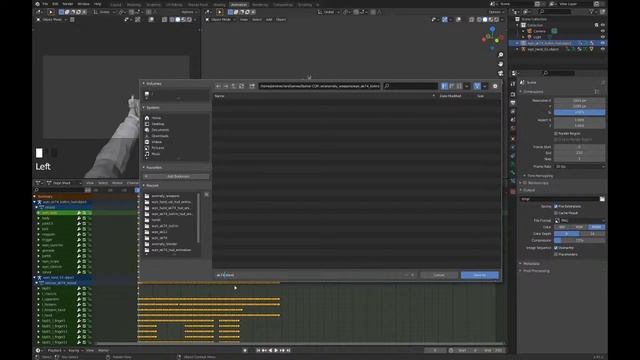Collapse the Favorites section
Viewport: 640px width, 360px height.
pos(144,167)
